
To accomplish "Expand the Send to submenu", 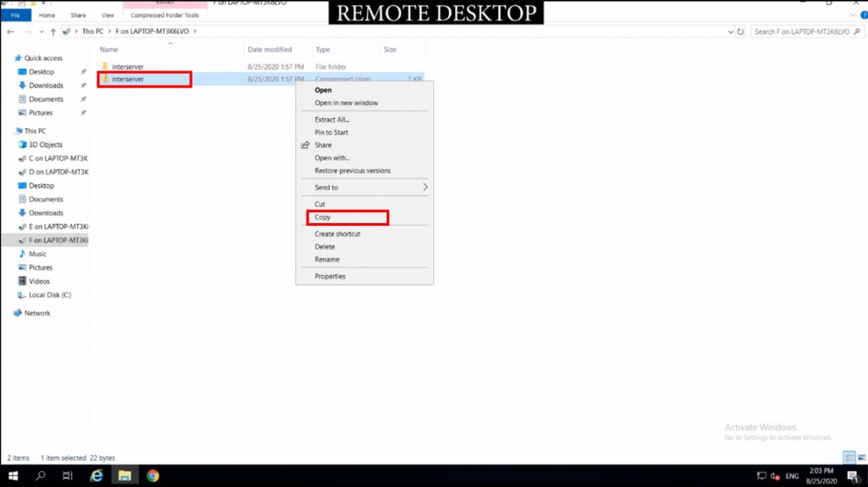I will click(364, 188).
